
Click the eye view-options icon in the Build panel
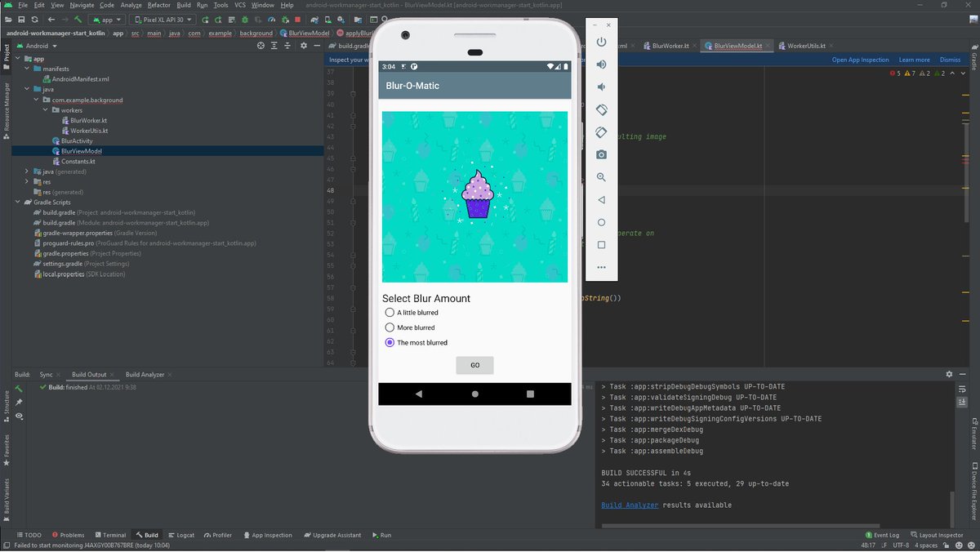(x=19, y=416)
